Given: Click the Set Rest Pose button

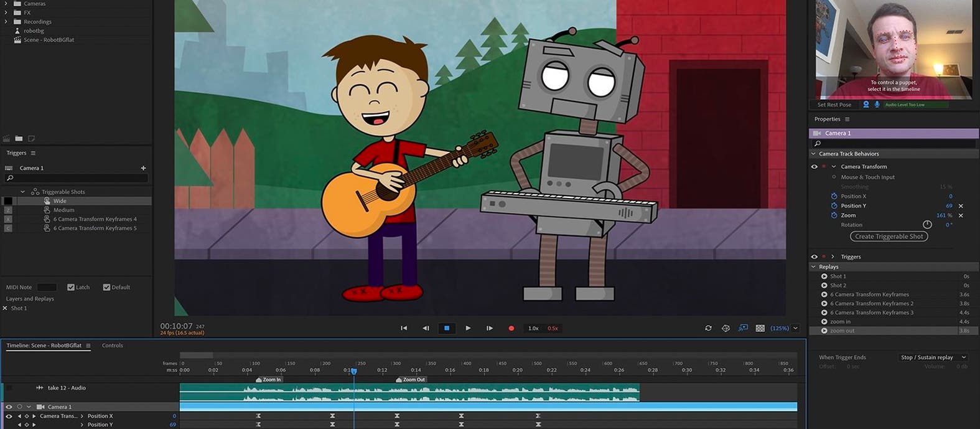Looking at the screenshot, I should [834, 105].
